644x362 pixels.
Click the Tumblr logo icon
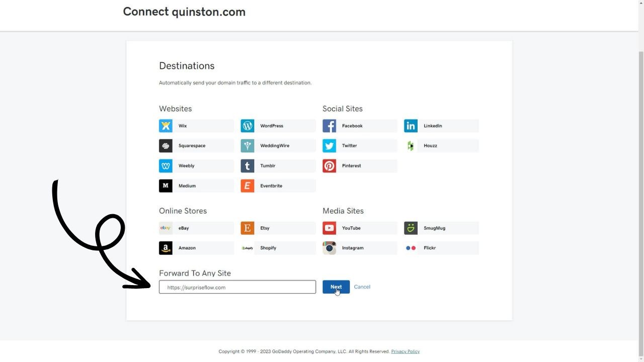click(x=248, y=165)
